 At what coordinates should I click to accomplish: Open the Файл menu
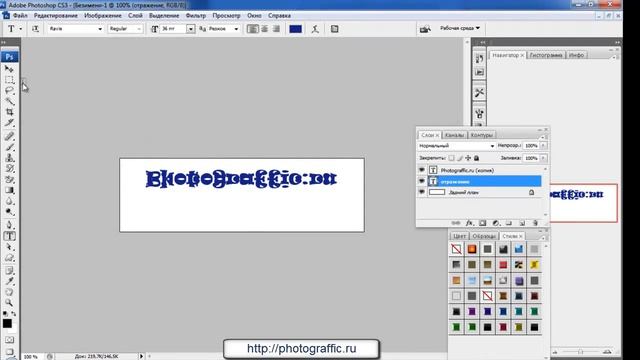pos(20,16)
